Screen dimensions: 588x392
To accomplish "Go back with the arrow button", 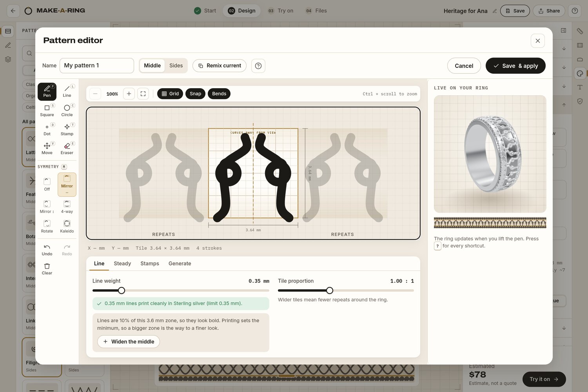I will coord(13,11).
